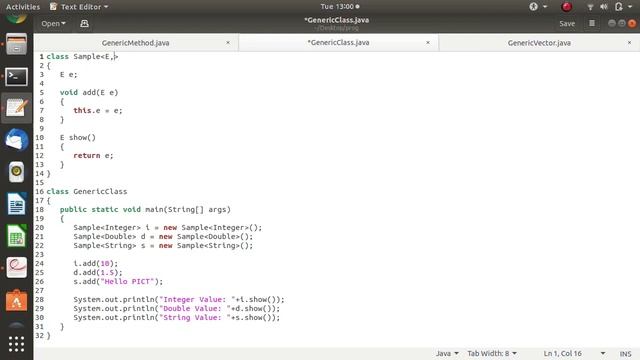This screenshot has height=360, width=640.
Task: Open Rhythmbox music player in dock
Action: click(16, 172)
